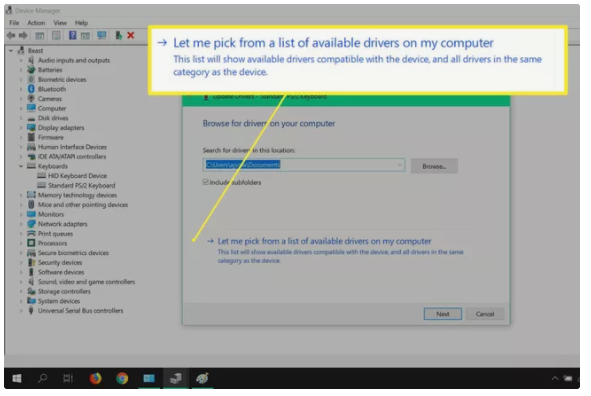591x396 pixels.
Task: Open the Action menu
Action: 36,23
